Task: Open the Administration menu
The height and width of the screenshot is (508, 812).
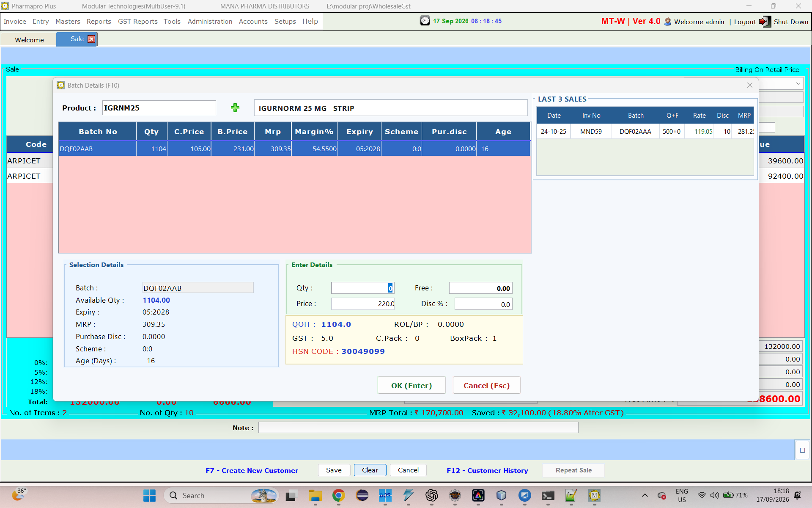Action: click(x=210, y=22)
